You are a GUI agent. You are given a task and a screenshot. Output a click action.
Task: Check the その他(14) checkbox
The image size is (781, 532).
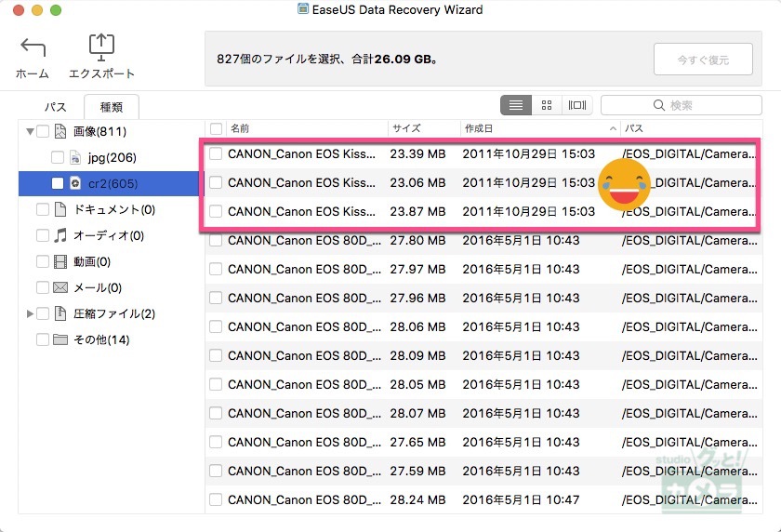pyautogui.click(x=43, y=339)
